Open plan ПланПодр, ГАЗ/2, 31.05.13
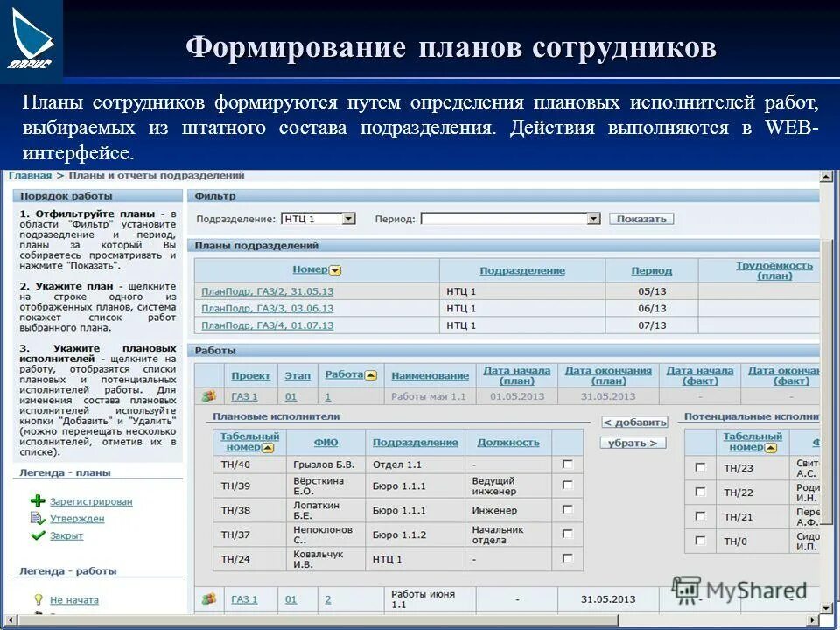Image resolution: width=840 pixels, height=630 pixels. (x=268, y=291)
